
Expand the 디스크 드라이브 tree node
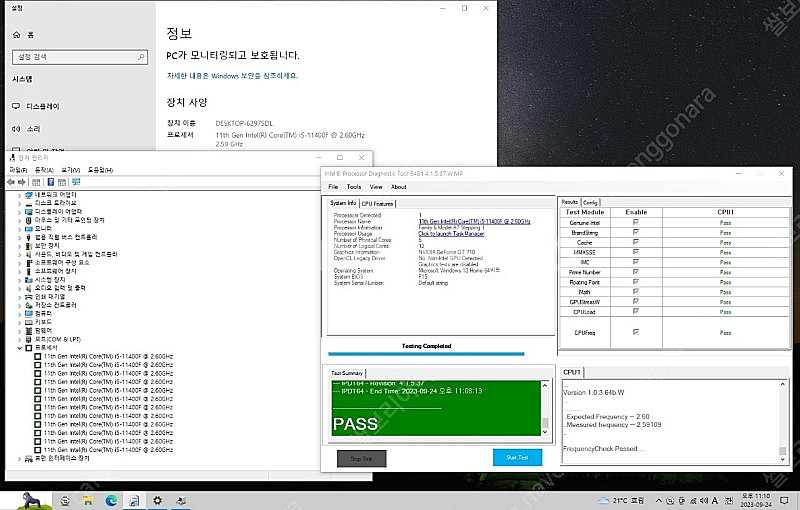tap(19, 203)
